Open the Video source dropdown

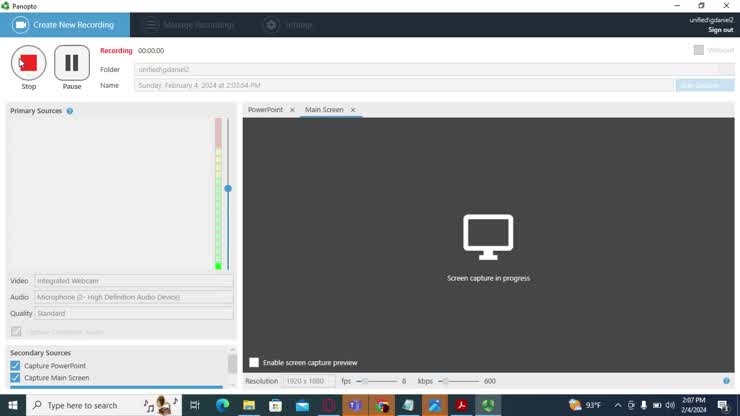[x=133, y=281]
